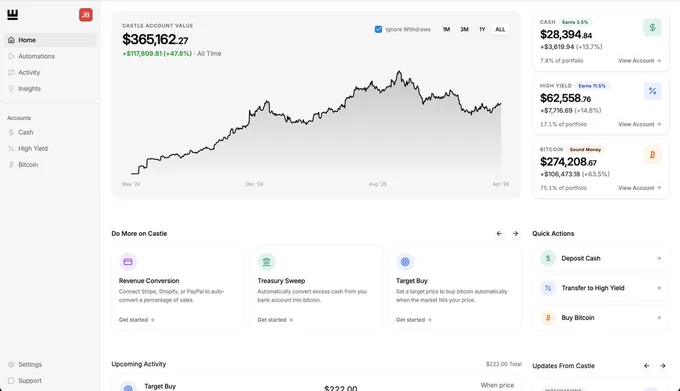The width and height of the screenshot is (680, 391).
Task: View Account for Cash card
Action: point(640,61)
